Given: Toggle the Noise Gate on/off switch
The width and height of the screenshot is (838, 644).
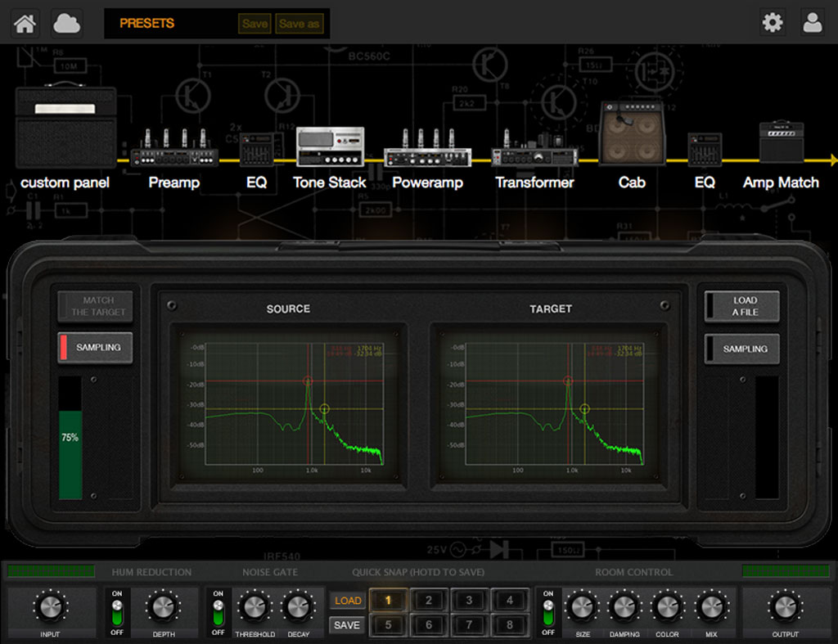Looking at the screenshot, I should 218,612.
